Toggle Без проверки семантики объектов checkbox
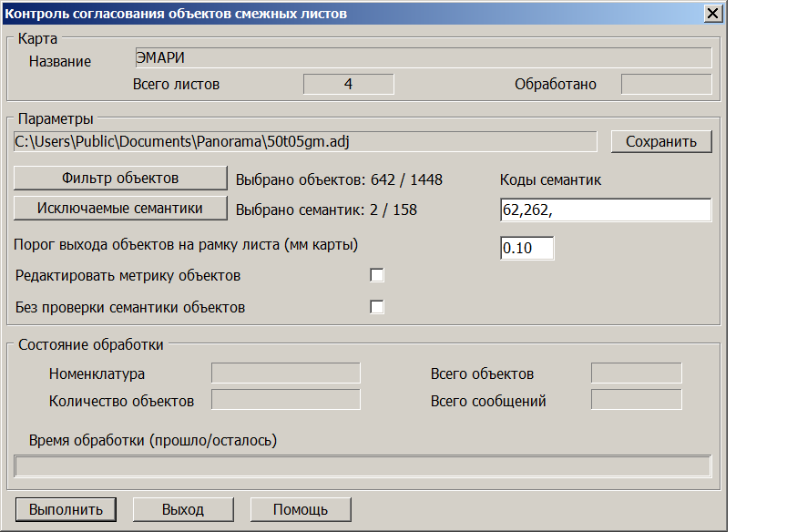Screen dimensions: 787x532 [377, 307]
